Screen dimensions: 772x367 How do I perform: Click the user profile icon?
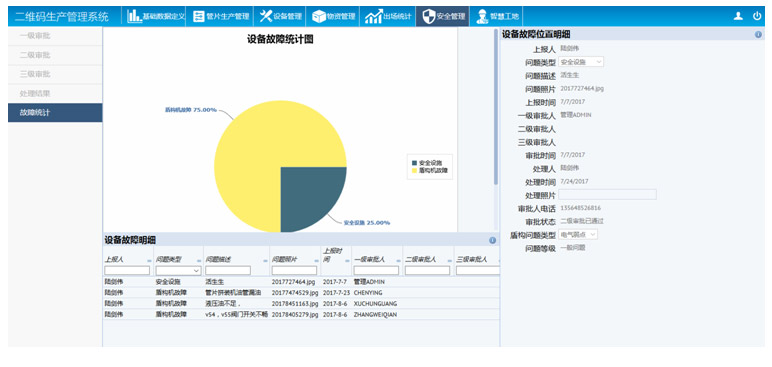pos(738,16)
